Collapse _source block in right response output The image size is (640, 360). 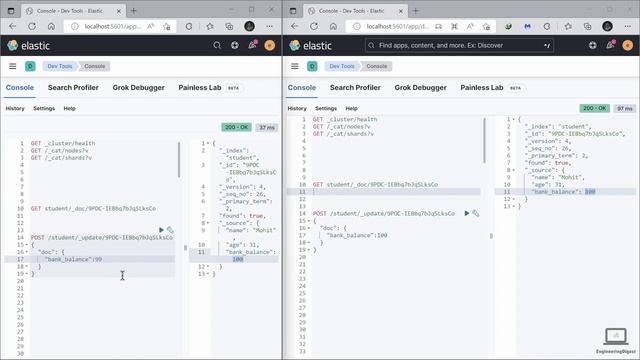514,170
